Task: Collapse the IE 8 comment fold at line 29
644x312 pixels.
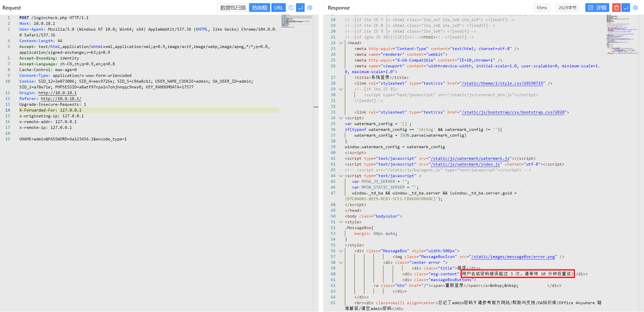Action: 341,89
